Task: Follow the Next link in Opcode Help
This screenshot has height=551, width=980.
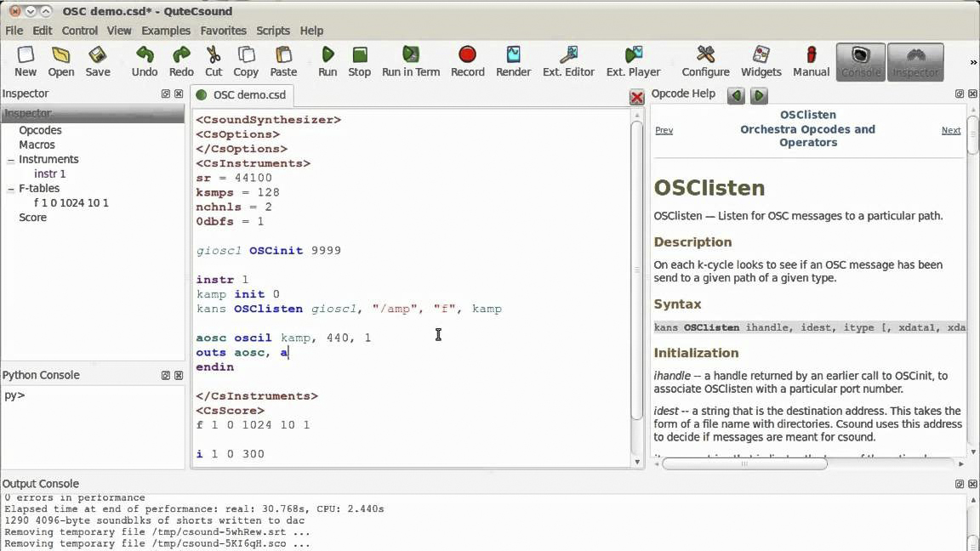Action: [x=950, y=131]
